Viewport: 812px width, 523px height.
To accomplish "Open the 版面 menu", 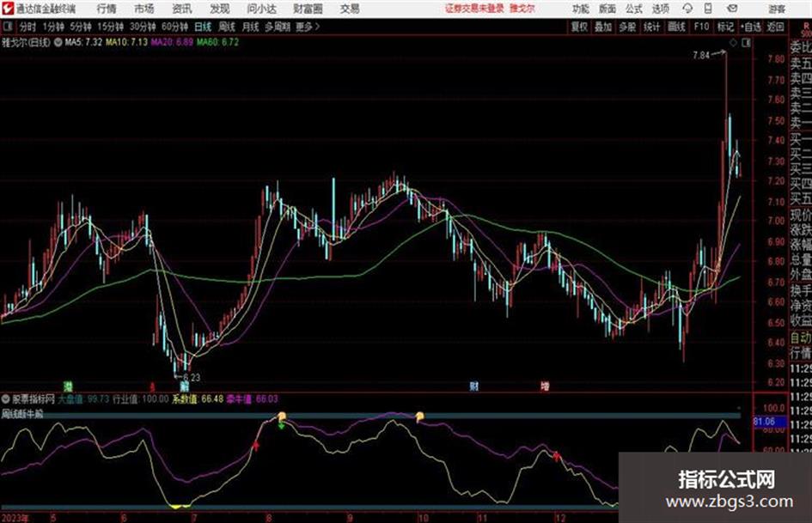I will (x=607, y=9).
